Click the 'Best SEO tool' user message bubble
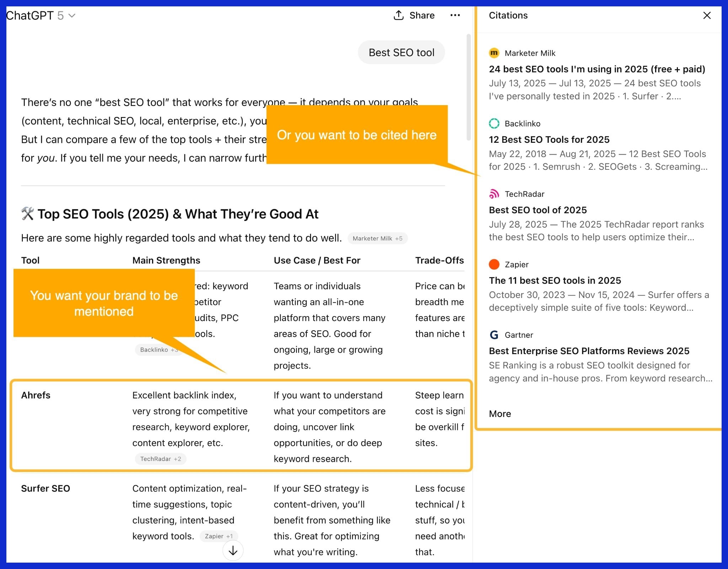 [x=401, y=53]
